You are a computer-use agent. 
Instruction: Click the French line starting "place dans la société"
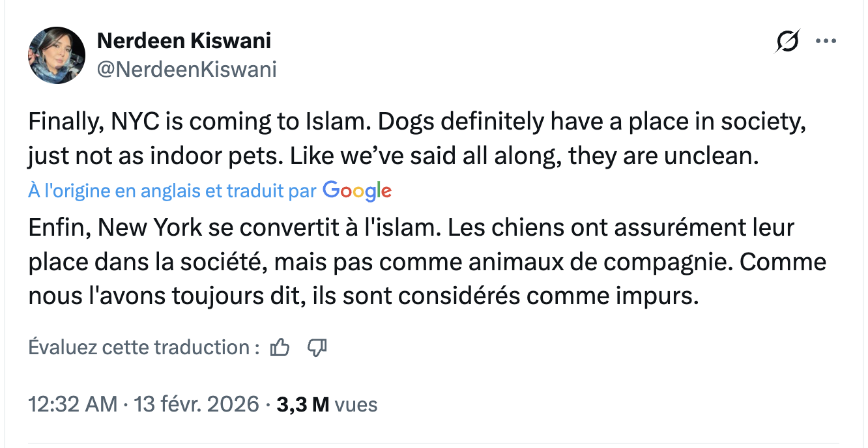coord(427,262)
